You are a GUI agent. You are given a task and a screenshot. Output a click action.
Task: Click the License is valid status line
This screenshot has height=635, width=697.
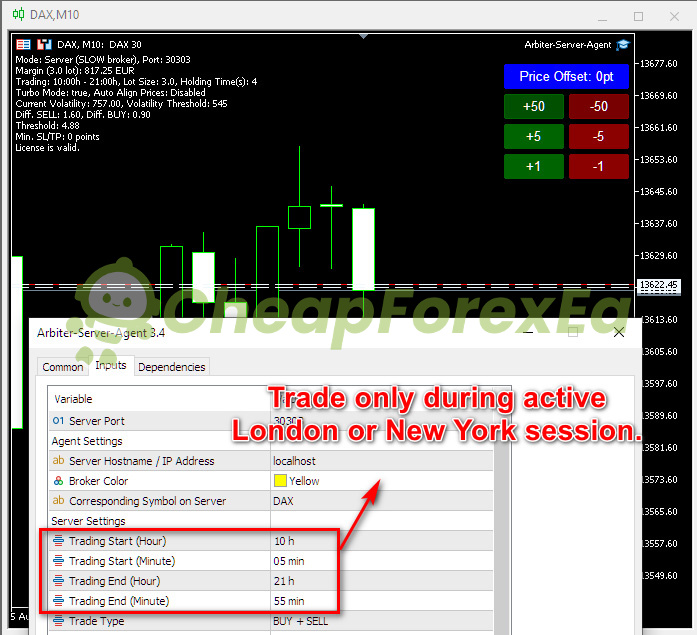click(x=48, y=148)
